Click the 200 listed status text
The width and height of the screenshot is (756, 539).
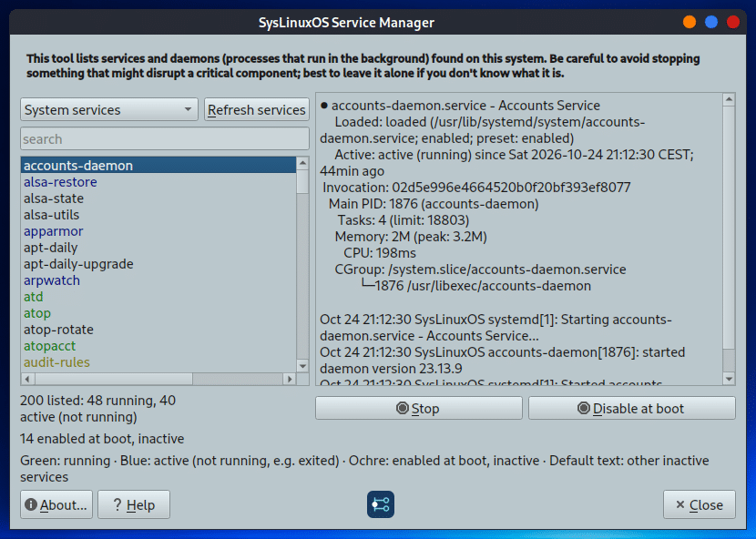pos(97,409)
